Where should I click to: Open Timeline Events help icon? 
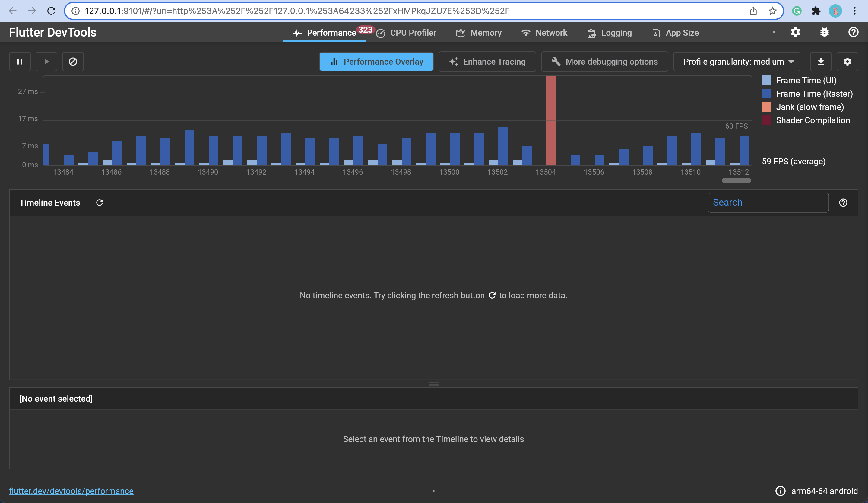point(843,202)
